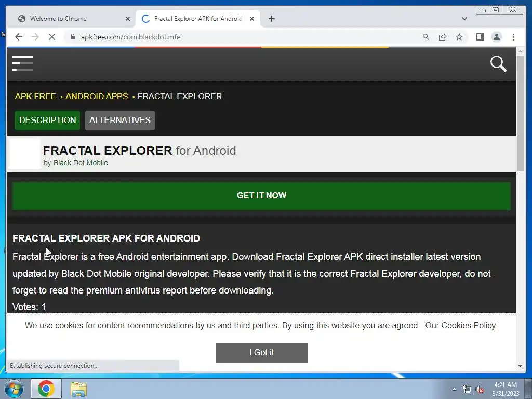Click the address bar URL field

[x=244, y=37]
